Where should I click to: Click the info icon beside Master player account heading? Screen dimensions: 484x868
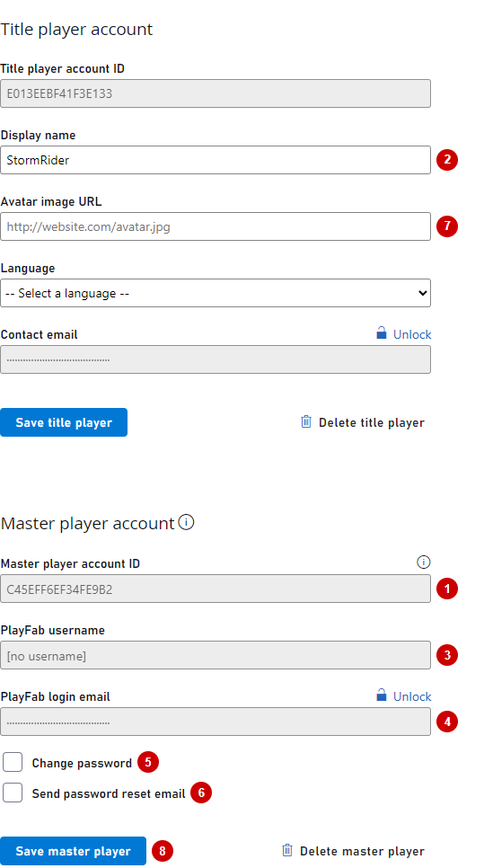(x=187, y=522)
